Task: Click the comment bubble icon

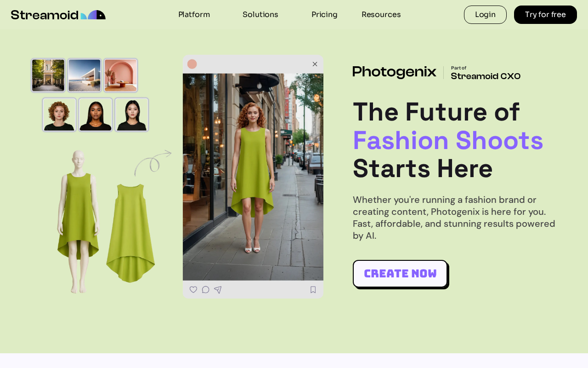Action: pos(205,290)
